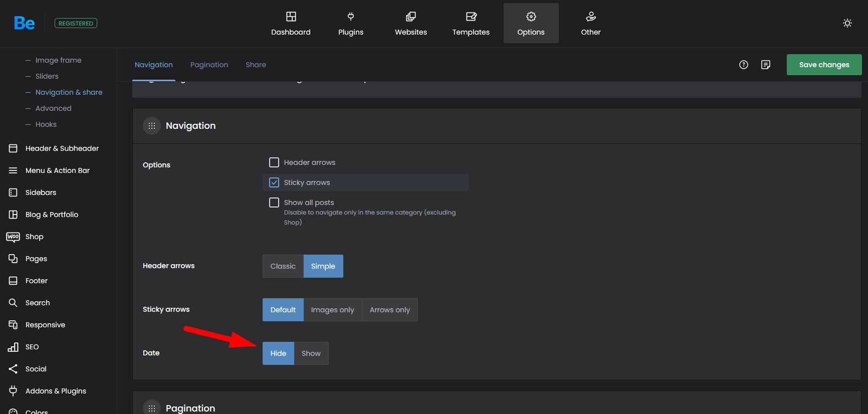Toggle light mode with the sun icon
This screenshot has height=414, width=868.
pyautogui.click(x=847, y=23)
